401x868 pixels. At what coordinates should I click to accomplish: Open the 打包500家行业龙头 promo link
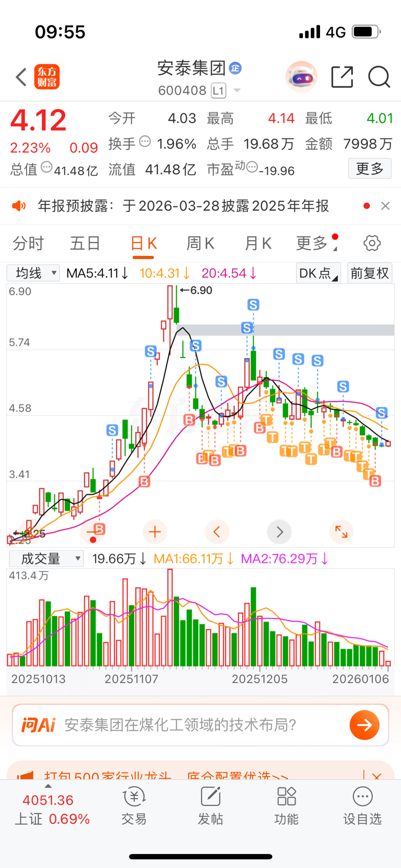166,776
